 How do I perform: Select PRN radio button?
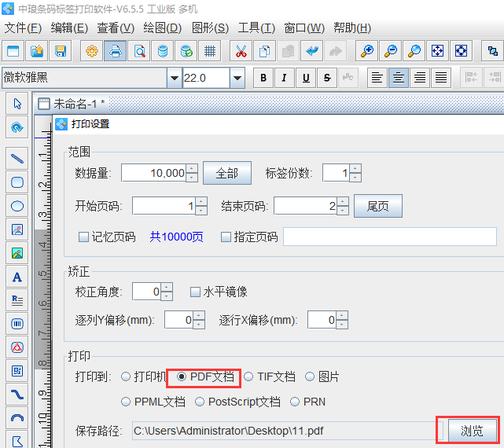(295, 402)
